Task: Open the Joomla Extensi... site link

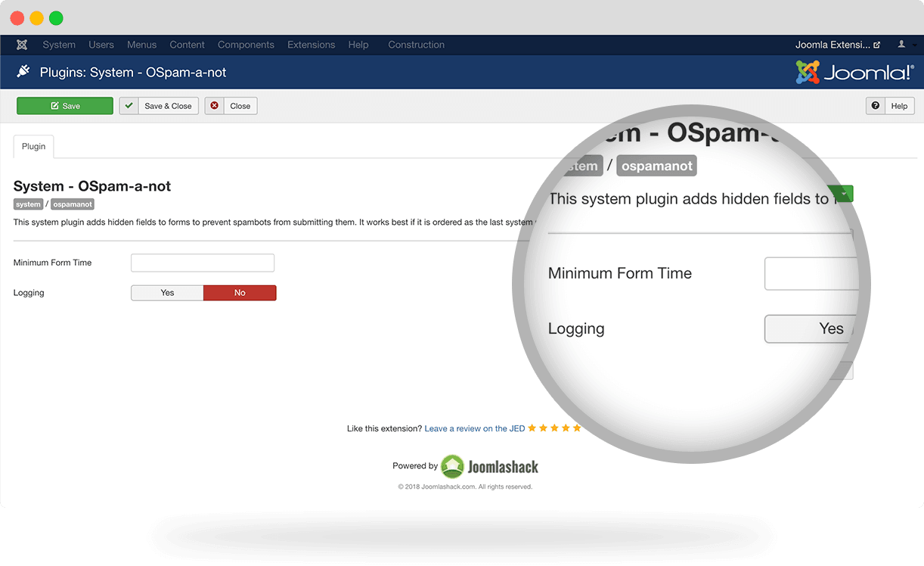Action: (838, 45)
